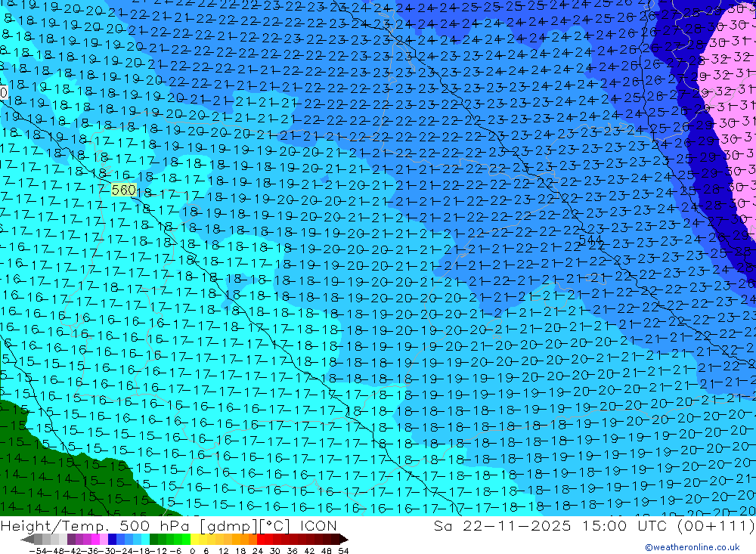Screen dimensions: 756x554
Task: Click the 544 height contour label
Action: 590,240
